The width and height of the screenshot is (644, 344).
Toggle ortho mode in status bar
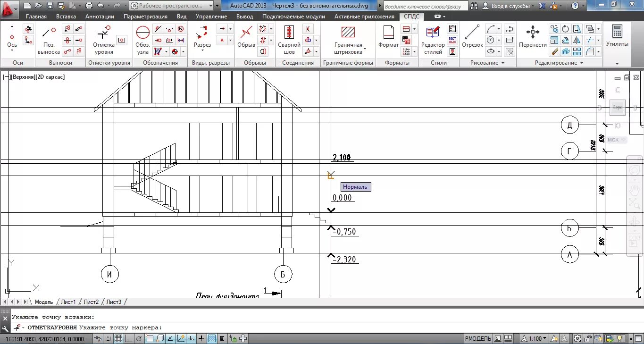(x=129, y=338)
